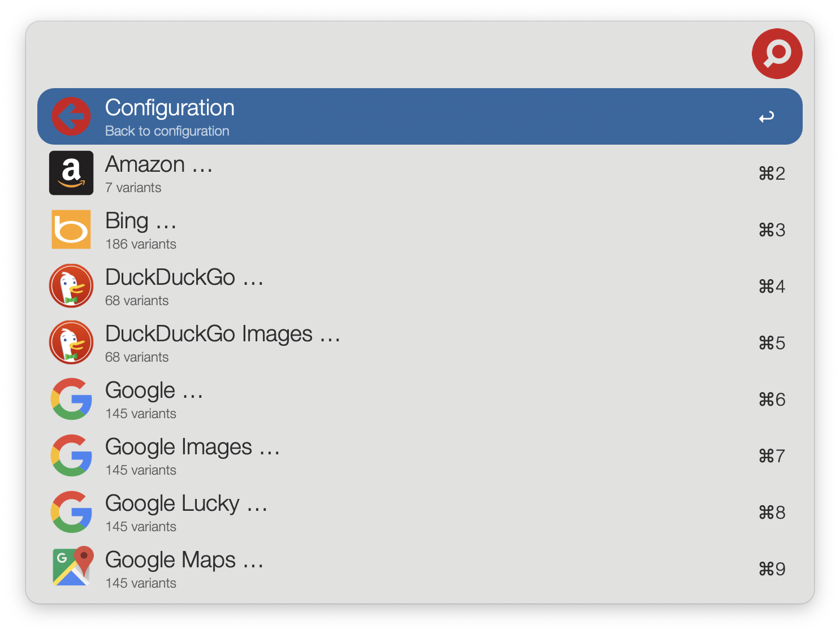Screen dimensions: 840x634
Task: Click the red back arrow icon
Action: coord(71,116)
